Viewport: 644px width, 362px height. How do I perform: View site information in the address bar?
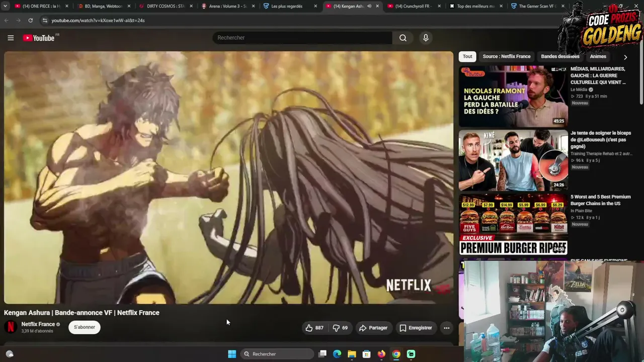45,20
